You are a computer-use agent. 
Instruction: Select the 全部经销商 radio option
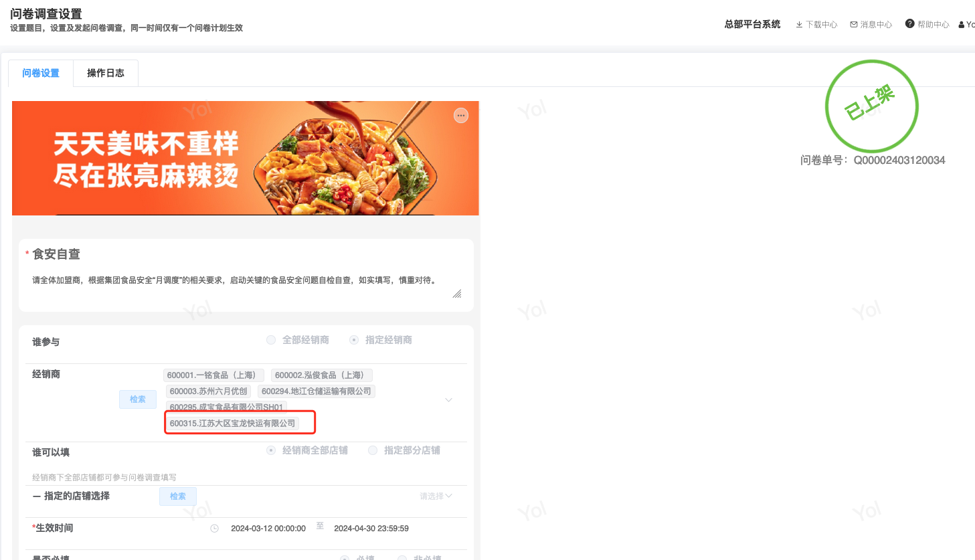coord(271,340)
